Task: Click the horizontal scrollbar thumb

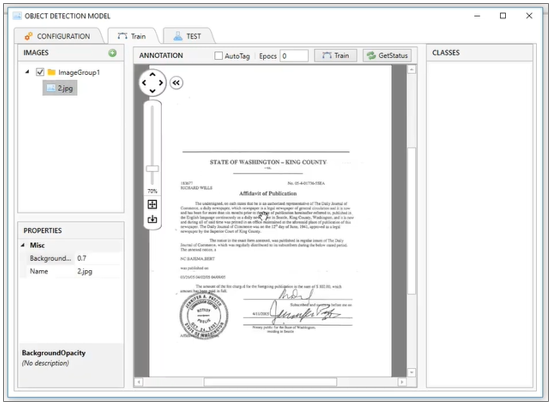Action: click(270, 382)
